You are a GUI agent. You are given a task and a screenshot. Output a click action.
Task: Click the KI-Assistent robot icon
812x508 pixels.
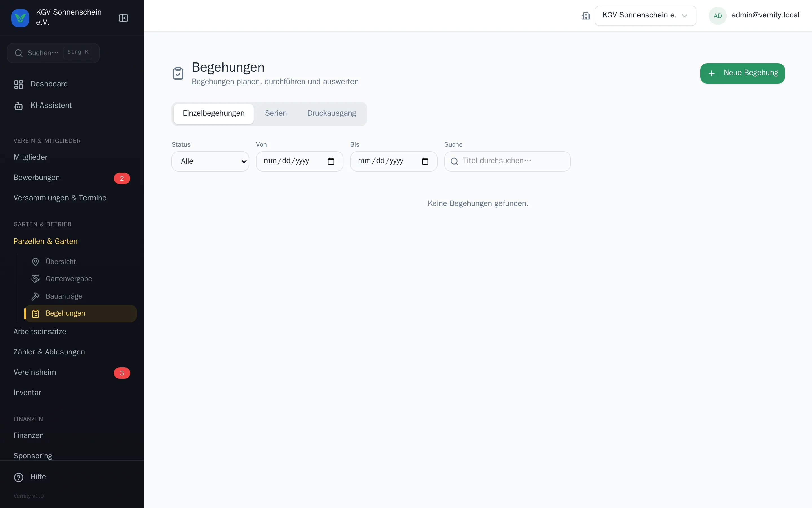pos(18,106)
